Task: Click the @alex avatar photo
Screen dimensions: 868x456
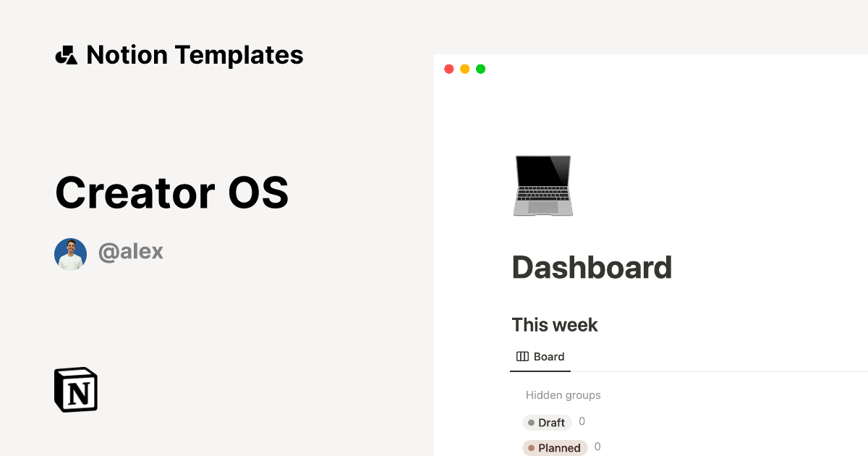Action: 70,253
